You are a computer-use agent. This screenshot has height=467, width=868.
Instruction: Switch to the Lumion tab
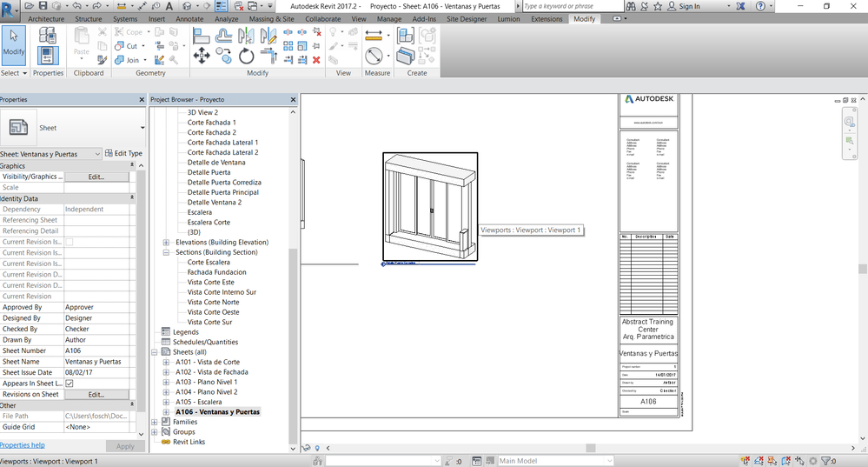[508, 19]
